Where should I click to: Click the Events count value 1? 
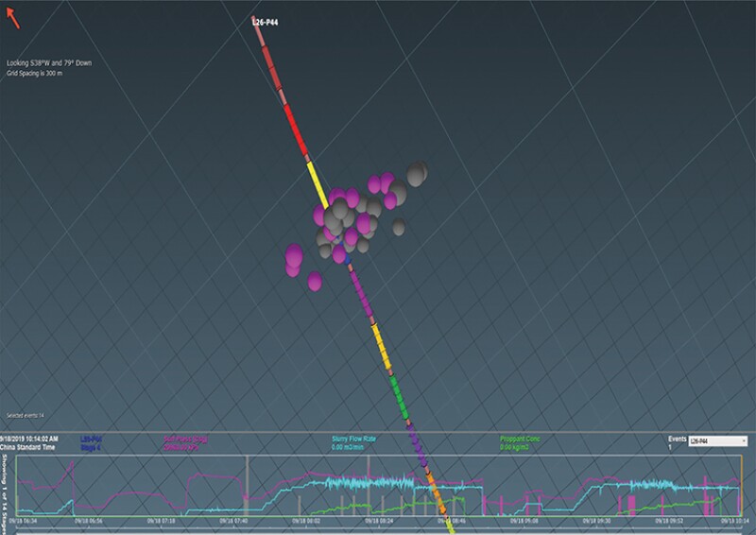click(670, 448)
